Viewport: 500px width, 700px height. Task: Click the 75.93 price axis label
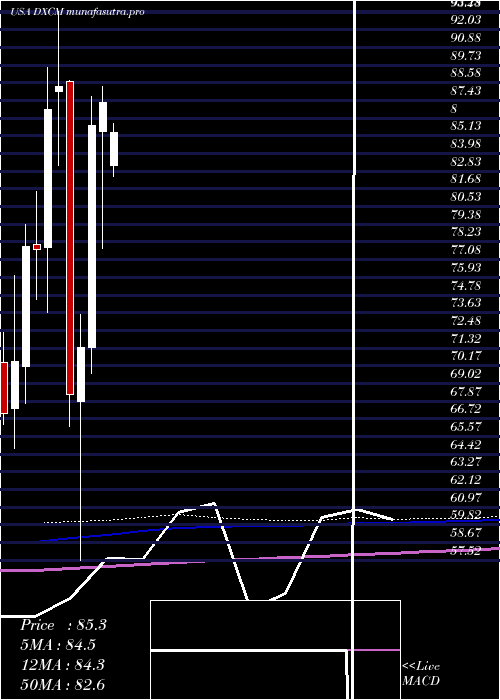(466, 267)
